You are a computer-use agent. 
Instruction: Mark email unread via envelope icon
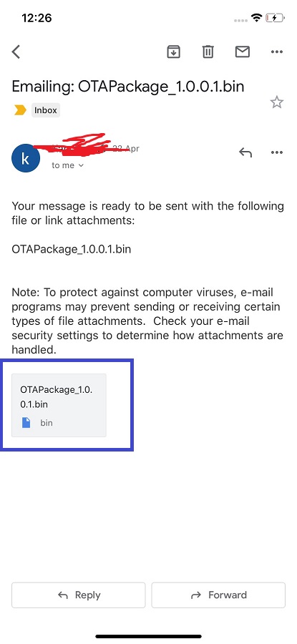[x=243, y=52]
